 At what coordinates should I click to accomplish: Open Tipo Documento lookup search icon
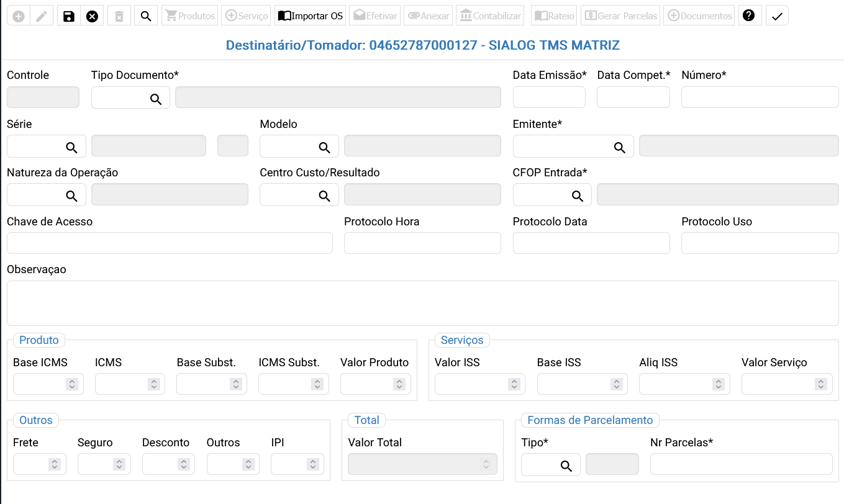(x=156, y=99)
